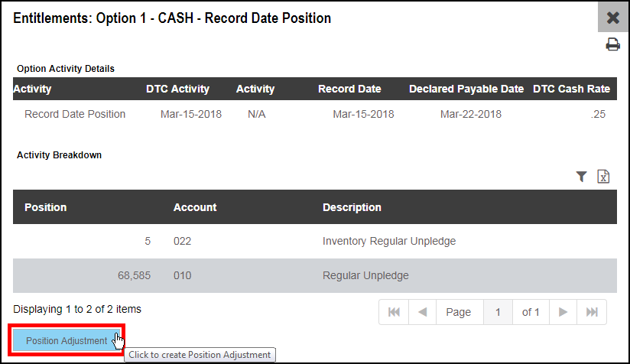The width and height of the screenshot is (630, 364).
Task: Sort by Account column header
Action: 195,207
